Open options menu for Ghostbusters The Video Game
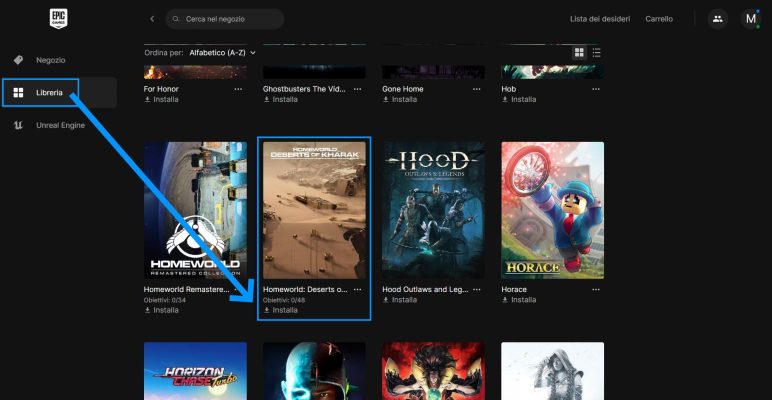Viewport: 772px width, 400px height. click(x=357, y=88)
